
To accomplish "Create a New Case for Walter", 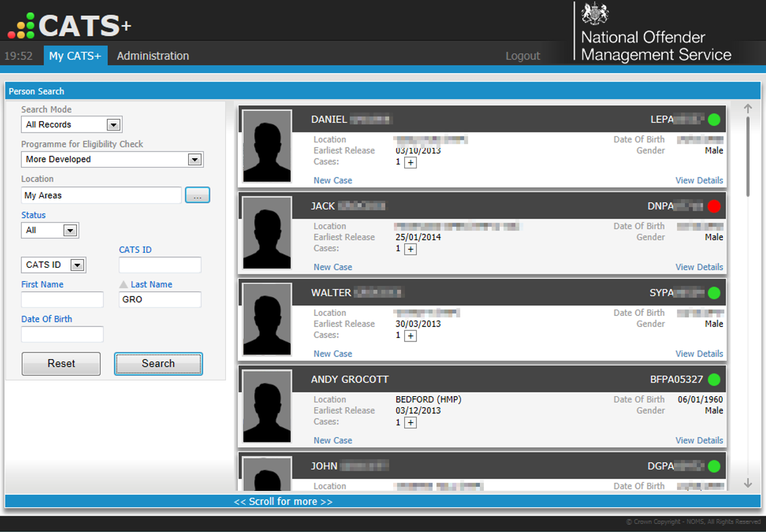I will 332,354.
